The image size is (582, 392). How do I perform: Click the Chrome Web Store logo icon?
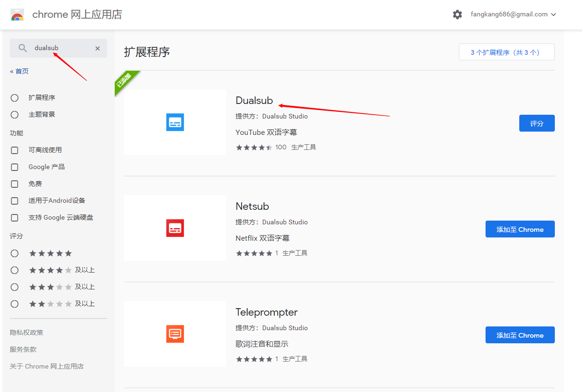coord(17,15)
